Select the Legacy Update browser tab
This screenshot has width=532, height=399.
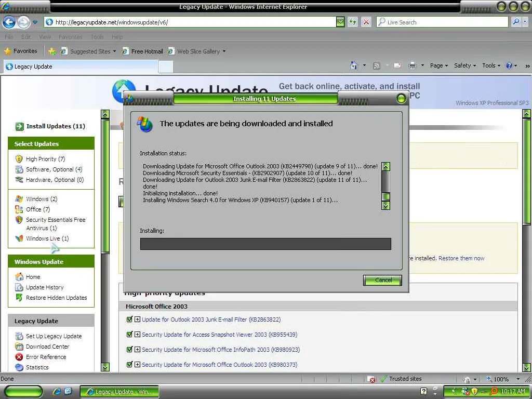point(81,66)
